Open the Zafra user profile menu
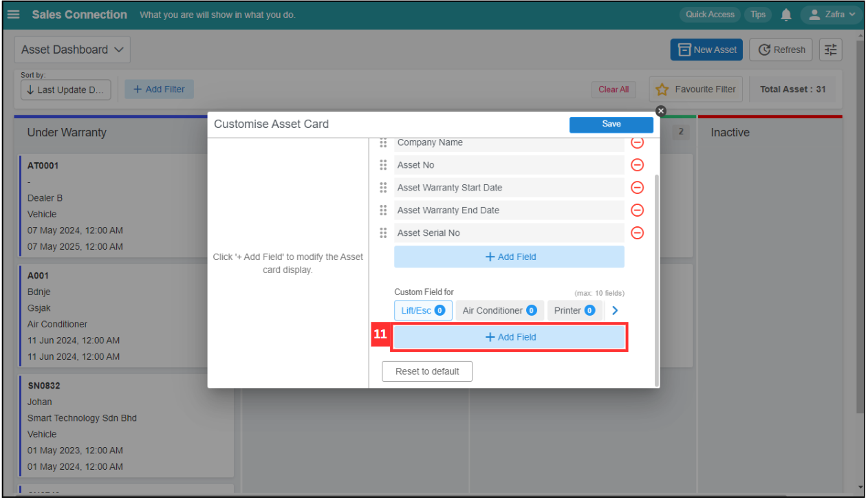Screen dimensions: 868x500 click(x=832, y=14)
